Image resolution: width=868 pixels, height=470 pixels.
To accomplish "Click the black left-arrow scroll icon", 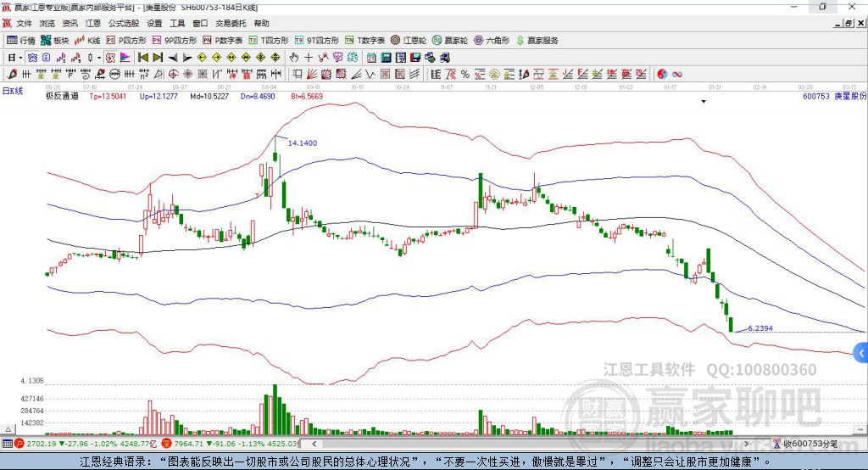I will (173, 58).
